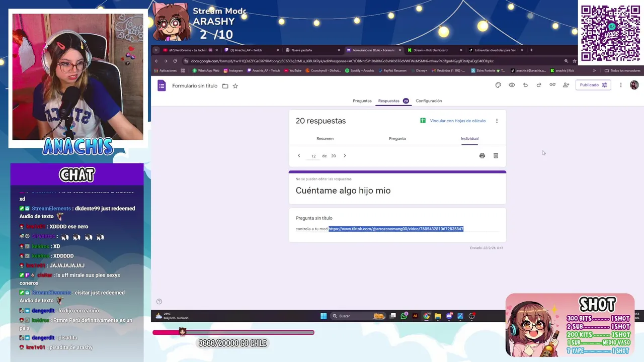Switch to the Configuración tab
The image size is (644, 362).
pyautogui.click(x=429, y=101)
